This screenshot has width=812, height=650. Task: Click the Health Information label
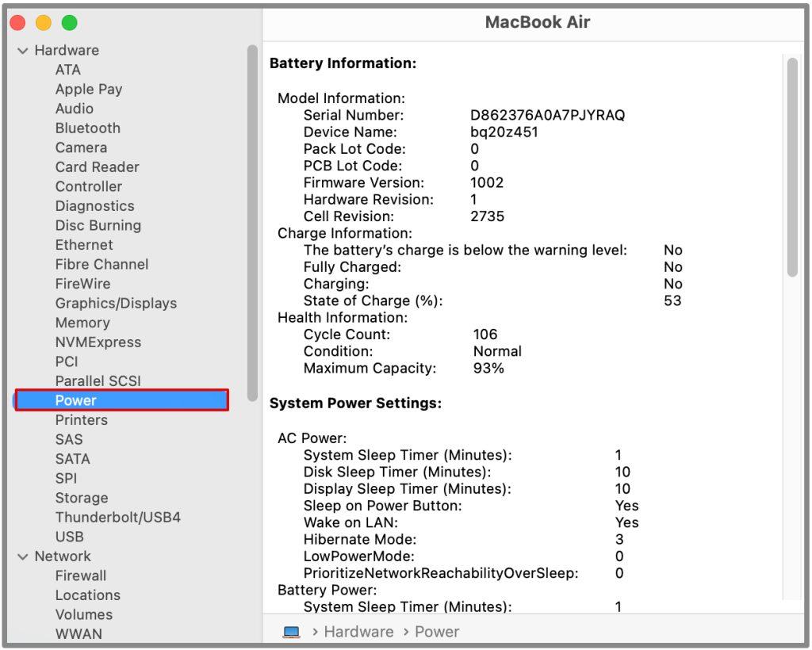(x=343, y=318)
